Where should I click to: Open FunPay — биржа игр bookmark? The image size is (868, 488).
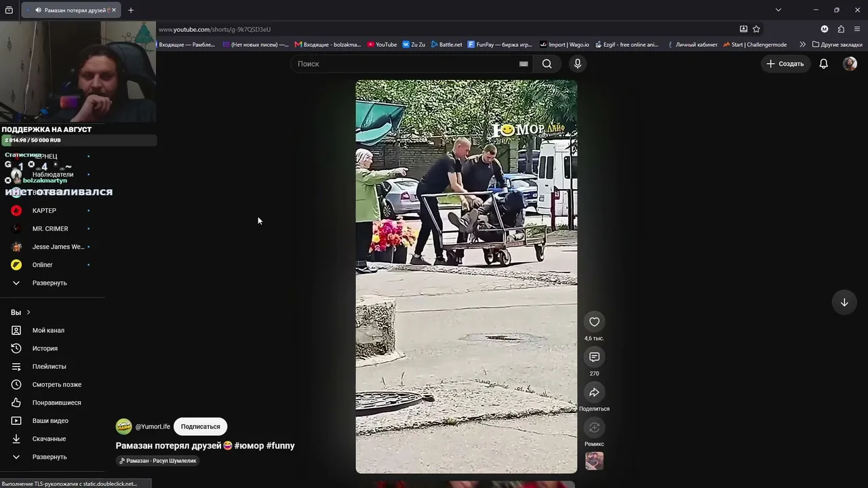click(500, 45)
